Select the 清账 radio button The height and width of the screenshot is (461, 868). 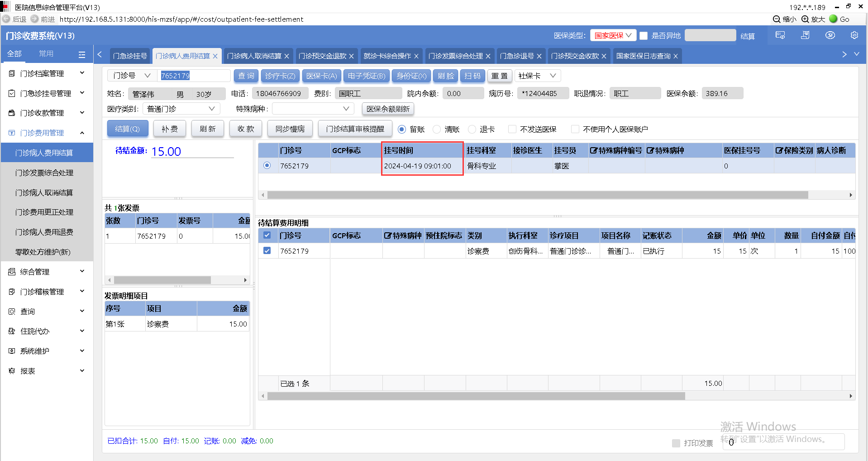click(437, 130)
